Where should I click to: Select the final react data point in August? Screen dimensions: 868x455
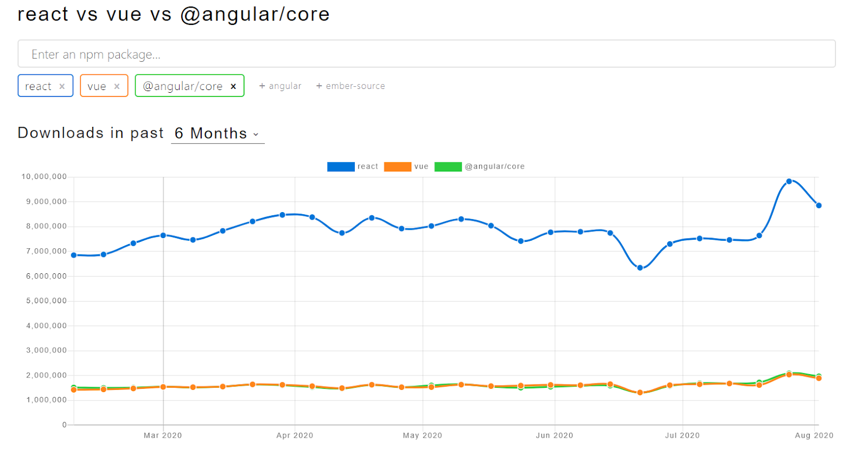(x=819, y=206)
